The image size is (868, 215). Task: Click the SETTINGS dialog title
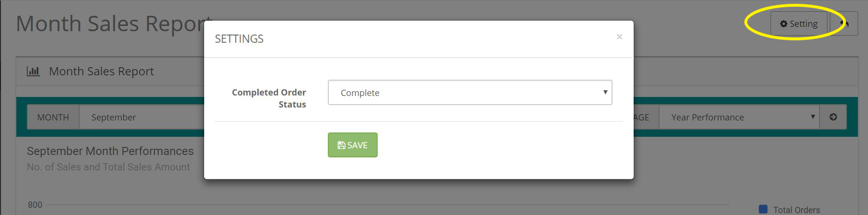tap(239, 39)
